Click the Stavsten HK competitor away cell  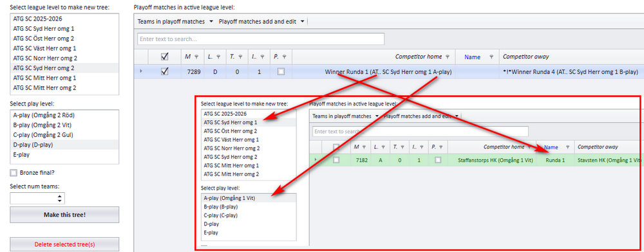[608, 160]
